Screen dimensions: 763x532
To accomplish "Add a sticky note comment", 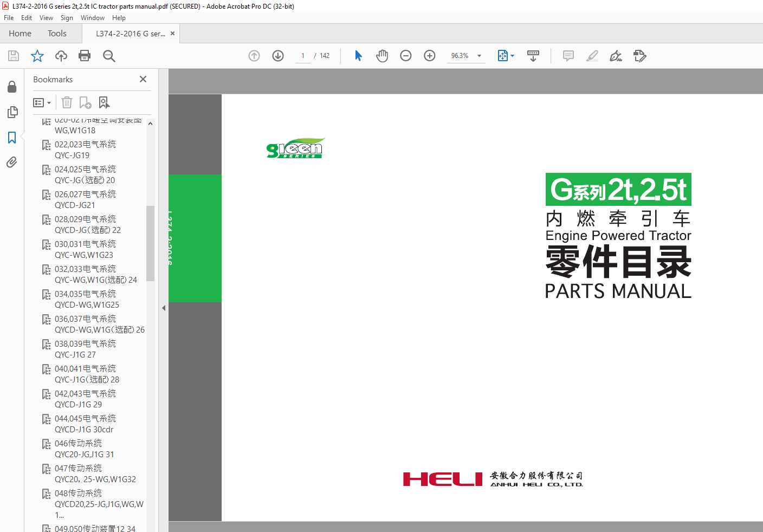I will (568, 56).
